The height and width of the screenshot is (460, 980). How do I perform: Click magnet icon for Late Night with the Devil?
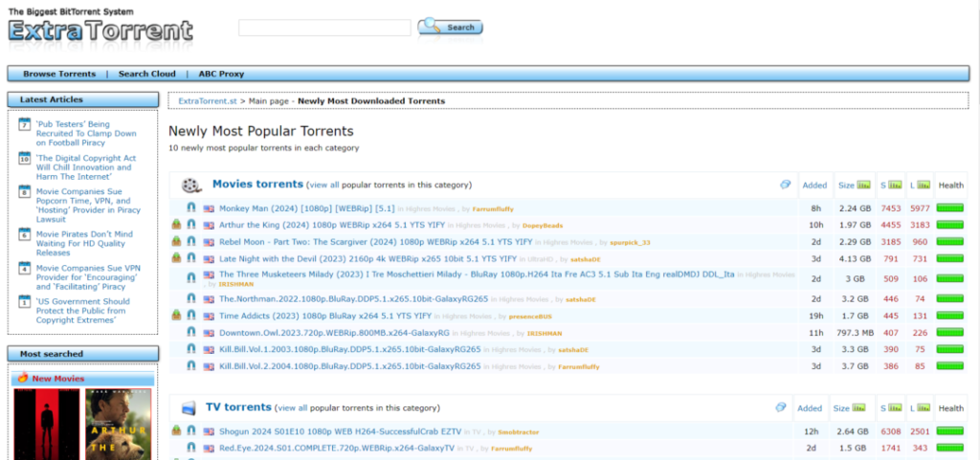click(x=191, y=258)
